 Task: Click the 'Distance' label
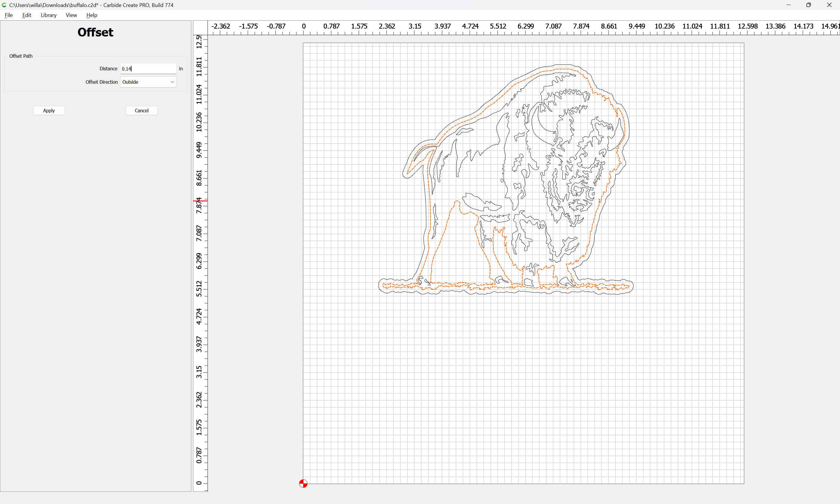(x=108, y=69)
